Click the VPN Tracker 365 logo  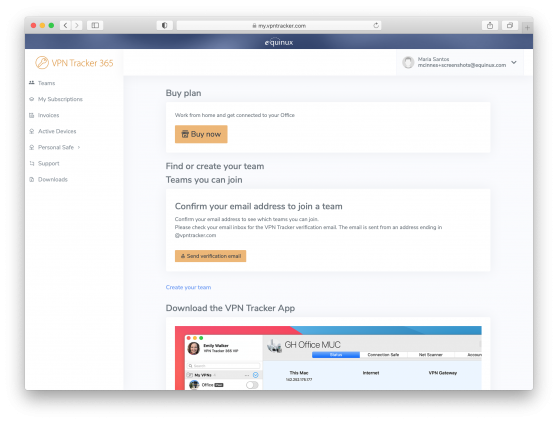pos(74,63)
